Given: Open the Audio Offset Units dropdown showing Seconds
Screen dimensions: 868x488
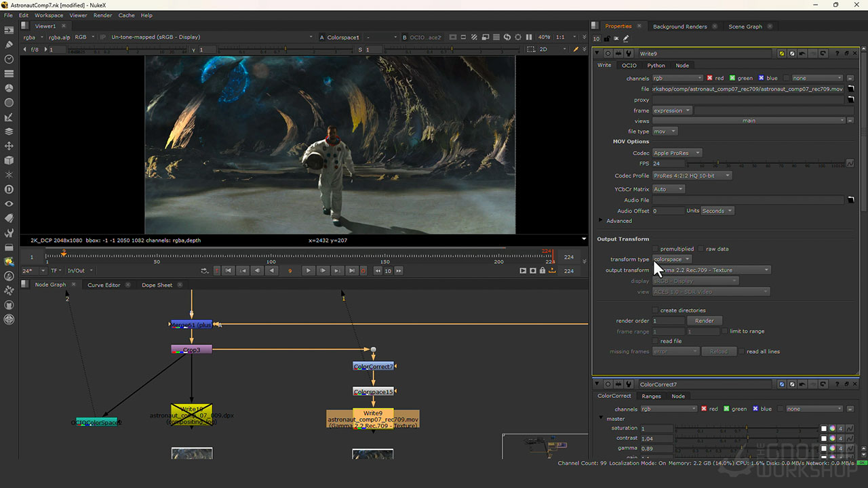Looking at the screenshot, I should [717, 210].
